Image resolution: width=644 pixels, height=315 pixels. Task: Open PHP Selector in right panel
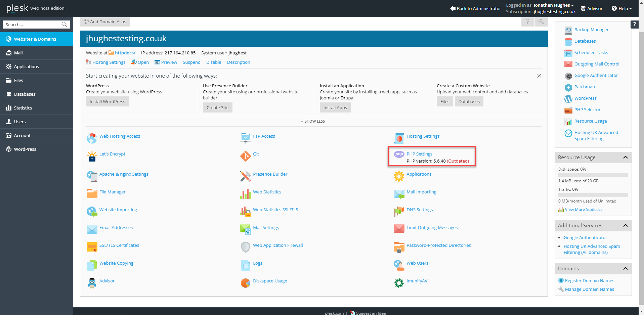tap(587, 109)
